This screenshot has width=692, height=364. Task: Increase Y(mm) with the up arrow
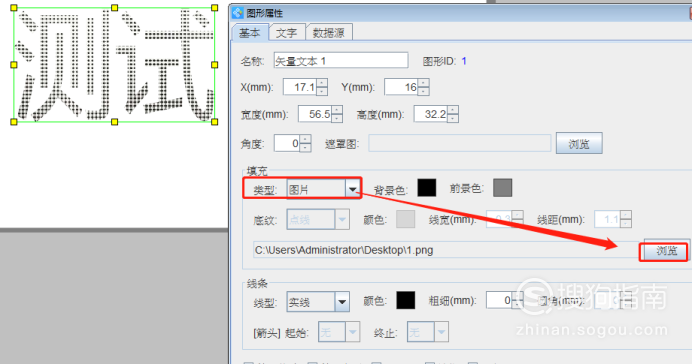click(423, 83)
